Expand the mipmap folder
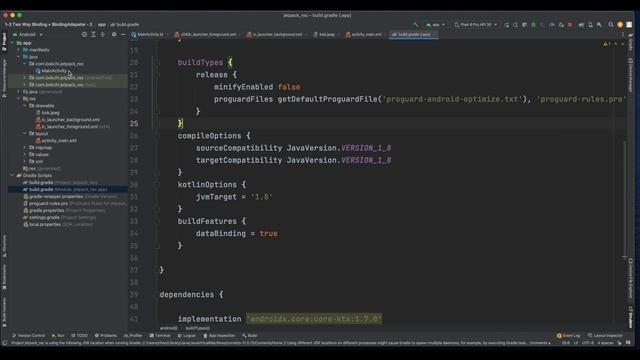Screen dimensions: 640x360 coord(25,147)
